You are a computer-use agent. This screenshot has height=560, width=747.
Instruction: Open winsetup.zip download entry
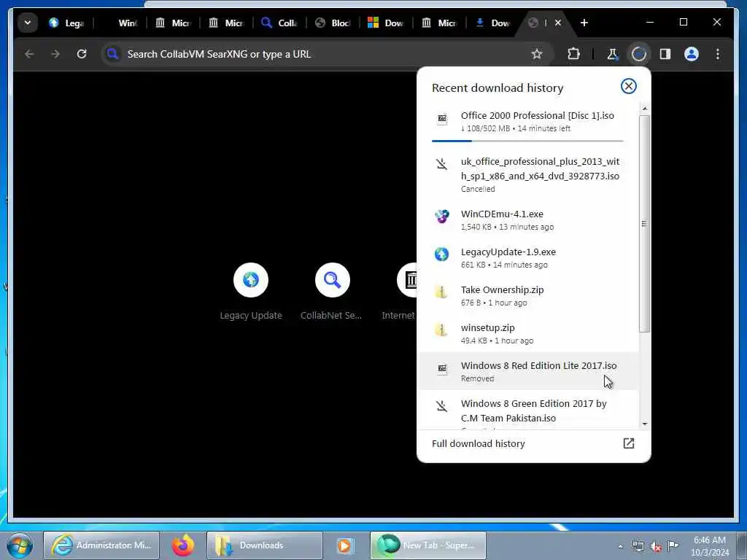click(528, 333)
